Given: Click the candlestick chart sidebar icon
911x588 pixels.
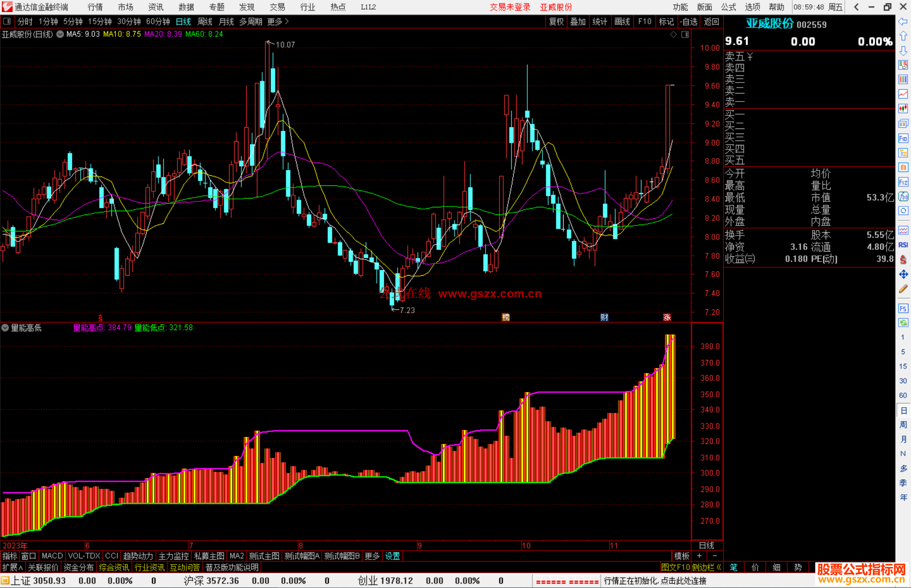Looking at the screenshot, I should [x=903, y=109].
